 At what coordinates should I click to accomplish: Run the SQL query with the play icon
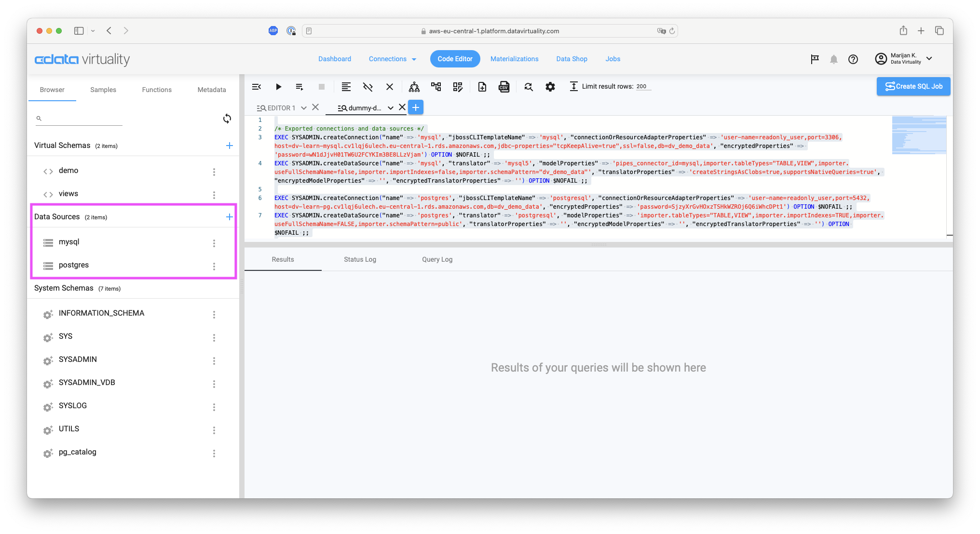278,87
